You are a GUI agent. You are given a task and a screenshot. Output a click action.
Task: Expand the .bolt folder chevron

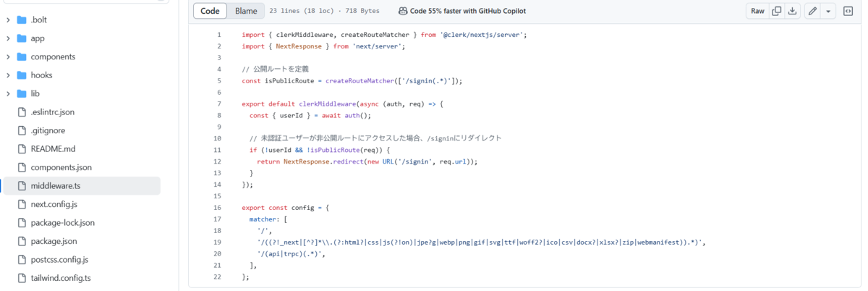click(8, 20)
